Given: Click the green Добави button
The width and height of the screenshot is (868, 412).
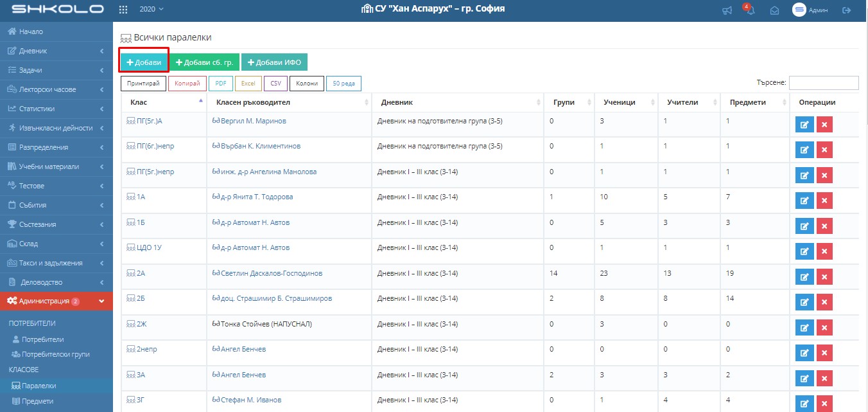Looking at the screenshot, I should [144, 62].
